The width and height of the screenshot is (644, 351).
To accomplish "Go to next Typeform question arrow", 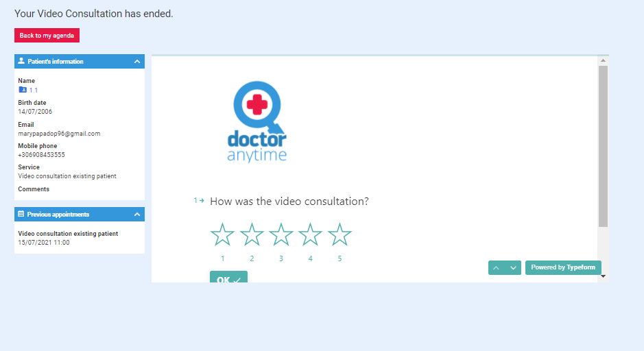I will 513,267.
